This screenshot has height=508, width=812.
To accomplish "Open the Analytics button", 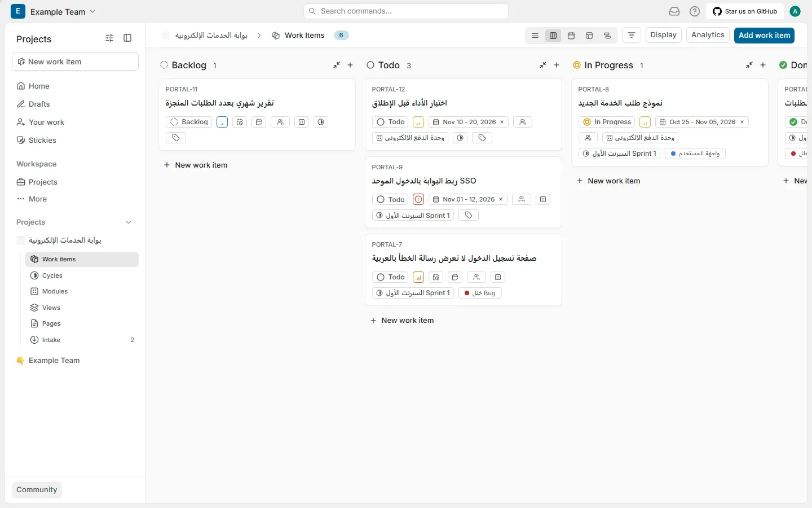I will click(708, 35).
